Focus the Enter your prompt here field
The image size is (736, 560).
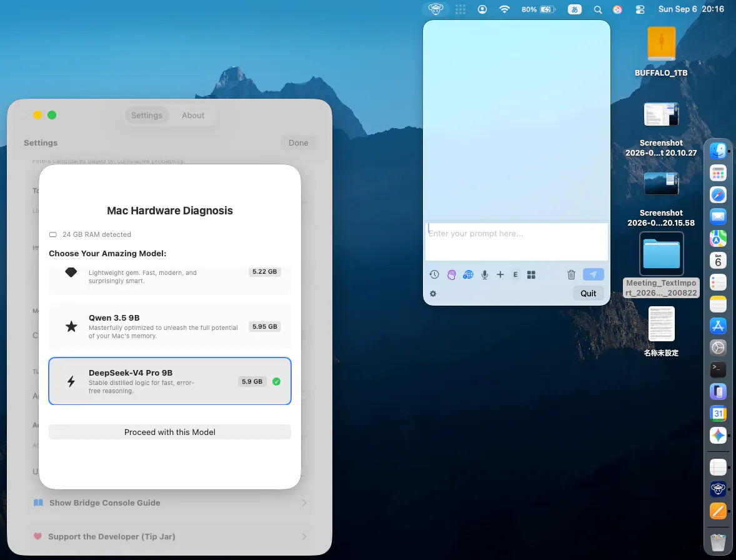pos(516,241)
